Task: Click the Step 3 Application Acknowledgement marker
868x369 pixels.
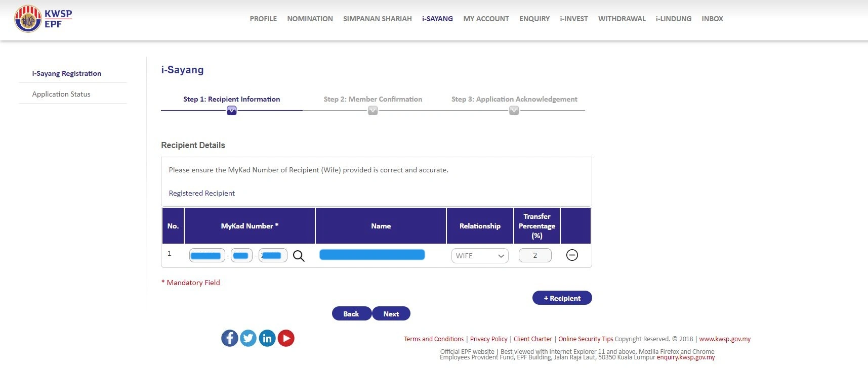Action: [514, 111]
